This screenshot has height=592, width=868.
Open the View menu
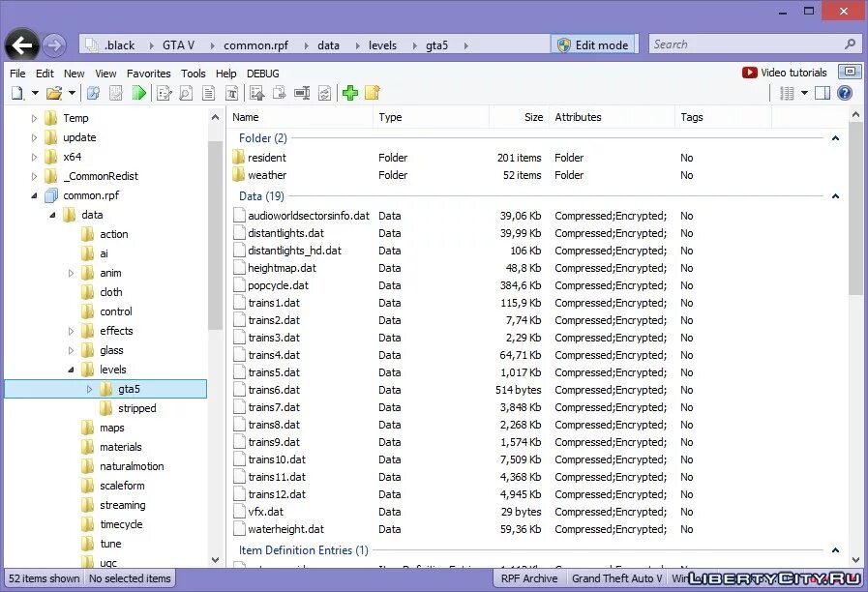105,74
